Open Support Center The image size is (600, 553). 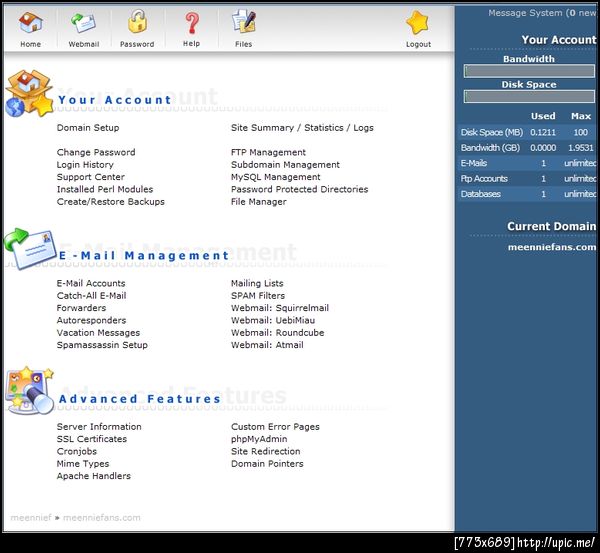tap(91, 177)
